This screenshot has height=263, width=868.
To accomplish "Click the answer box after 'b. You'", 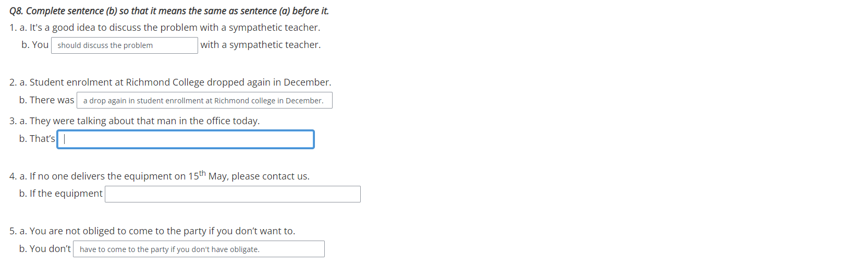I will 125,45.
